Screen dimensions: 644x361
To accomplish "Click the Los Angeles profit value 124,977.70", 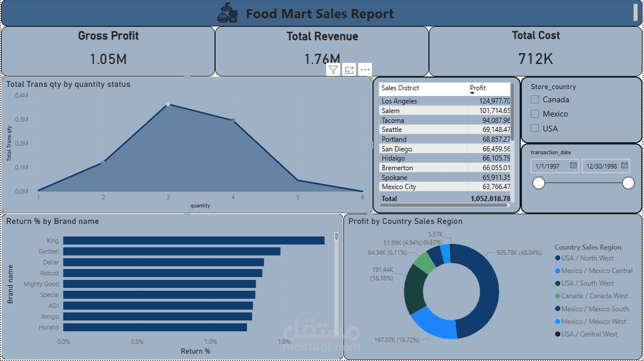I will pos(495,101).
